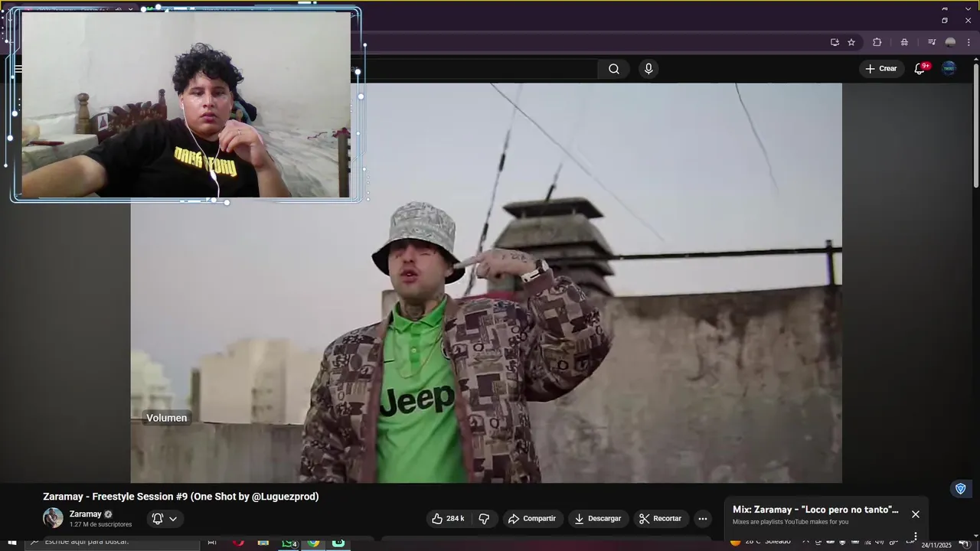The width and height of the screenshot is (980, 551).
Task: Open the Mix panel three-dot options
Action: (916, 536)
